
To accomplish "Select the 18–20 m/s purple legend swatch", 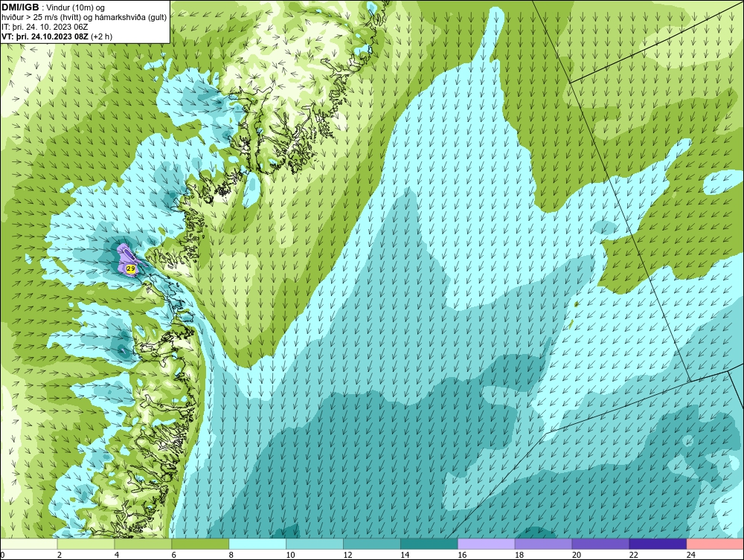I will tap(543, 544).
